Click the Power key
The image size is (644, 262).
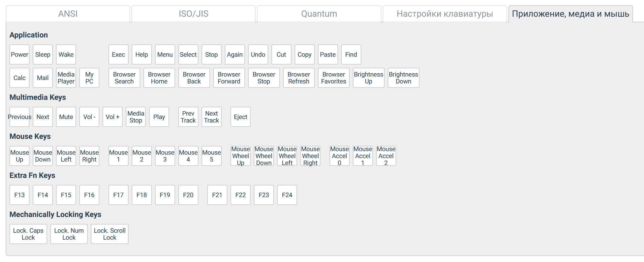[x=19, y=54]
